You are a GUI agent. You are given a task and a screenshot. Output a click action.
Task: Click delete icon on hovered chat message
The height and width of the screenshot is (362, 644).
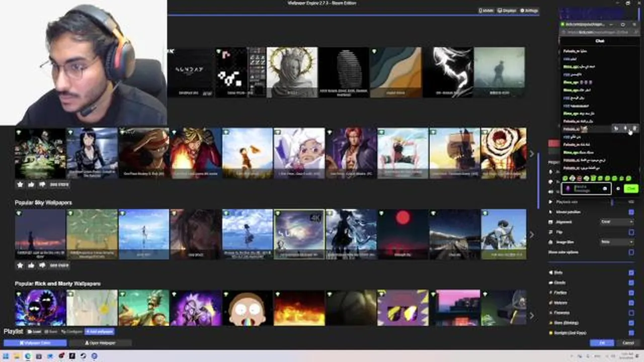pyautogui.click(x=634, y=129)
